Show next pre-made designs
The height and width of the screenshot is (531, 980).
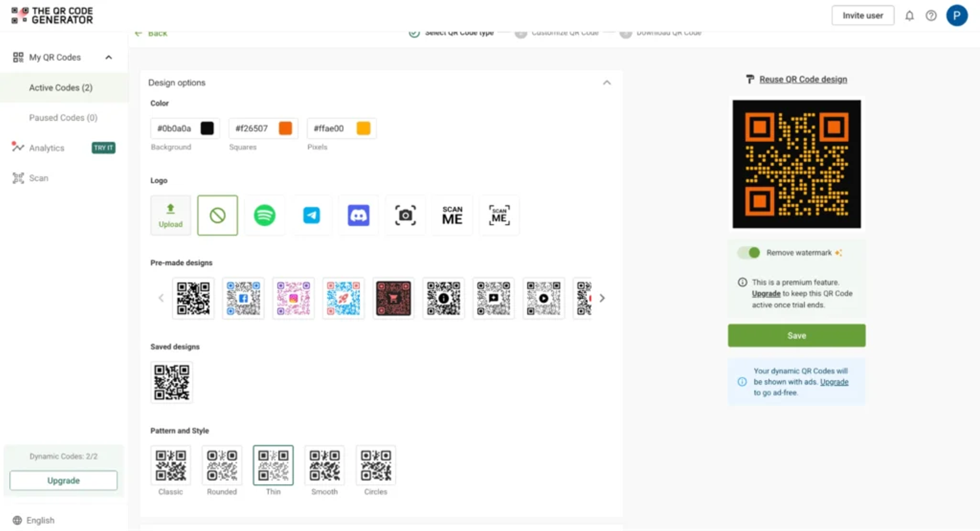(x=602, y=298)
